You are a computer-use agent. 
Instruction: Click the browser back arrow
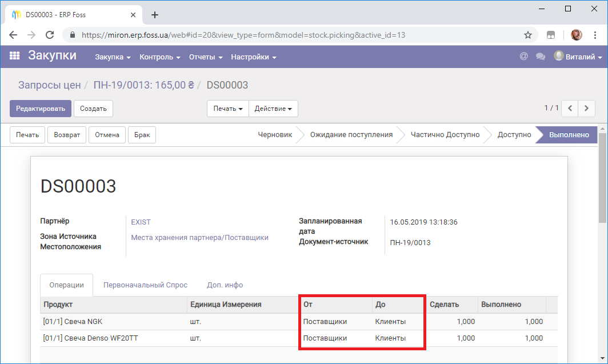click(x=13, y=35)
